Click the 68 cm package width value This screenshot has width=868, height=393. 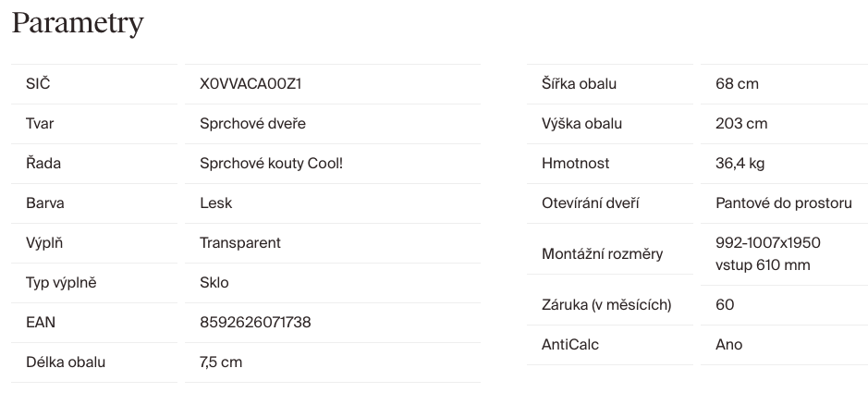pyautogui.click(x=737, y=84)
